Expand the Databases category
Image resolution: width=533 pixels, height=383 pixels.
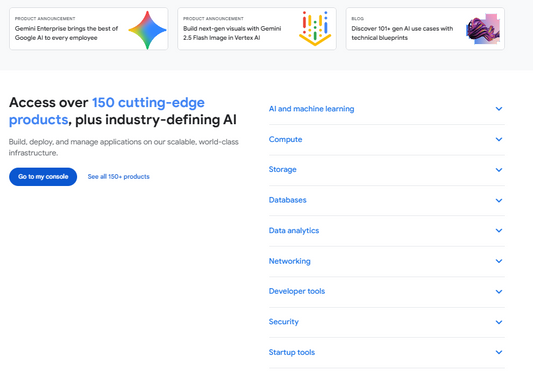coord(386,200)
